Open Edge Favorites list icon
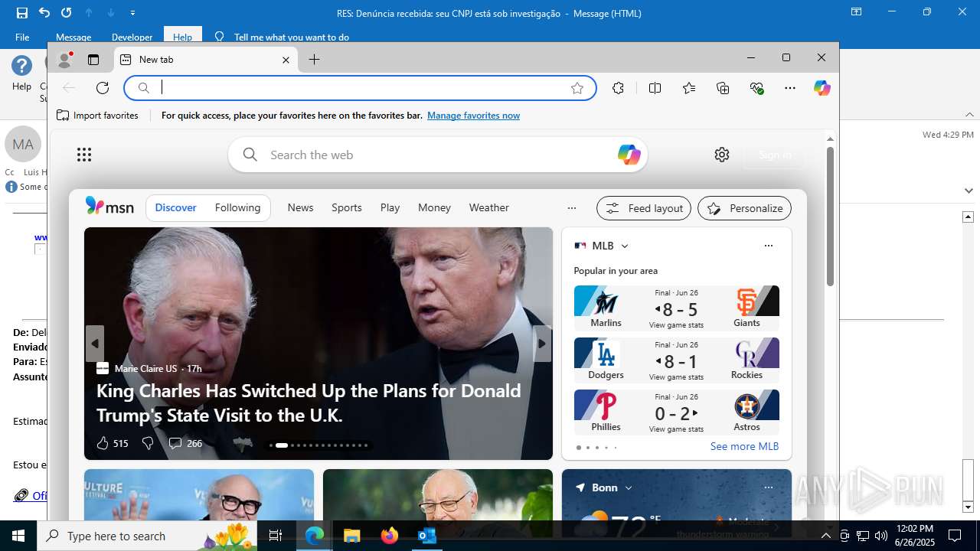The image size is (980, 551). [689, 88]
